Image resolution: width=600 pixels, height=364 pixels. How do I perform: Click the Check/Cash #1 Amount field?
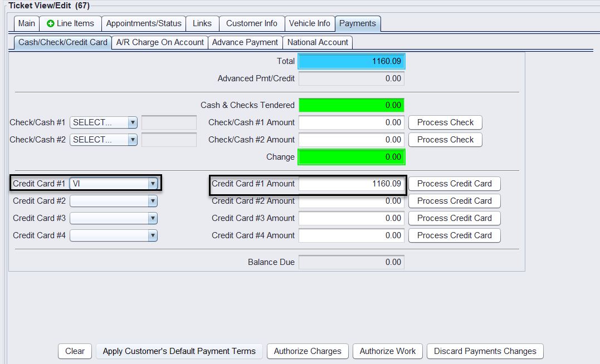[x=351, y=122]
